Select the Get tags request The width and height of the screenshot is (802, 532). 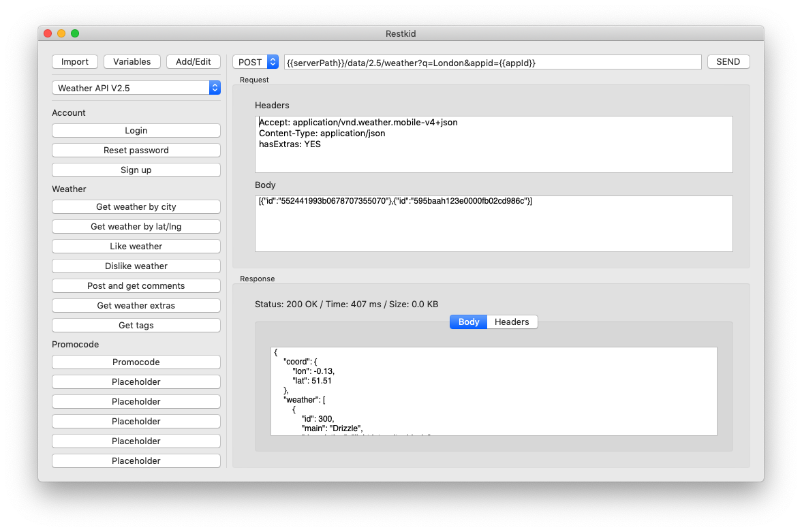point(136,326)
